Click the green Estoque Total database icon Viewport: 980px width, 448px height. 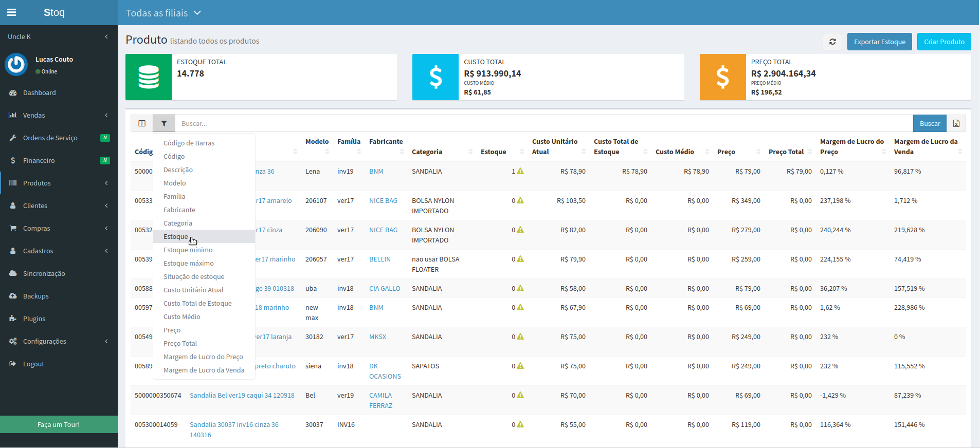[149, 77]
